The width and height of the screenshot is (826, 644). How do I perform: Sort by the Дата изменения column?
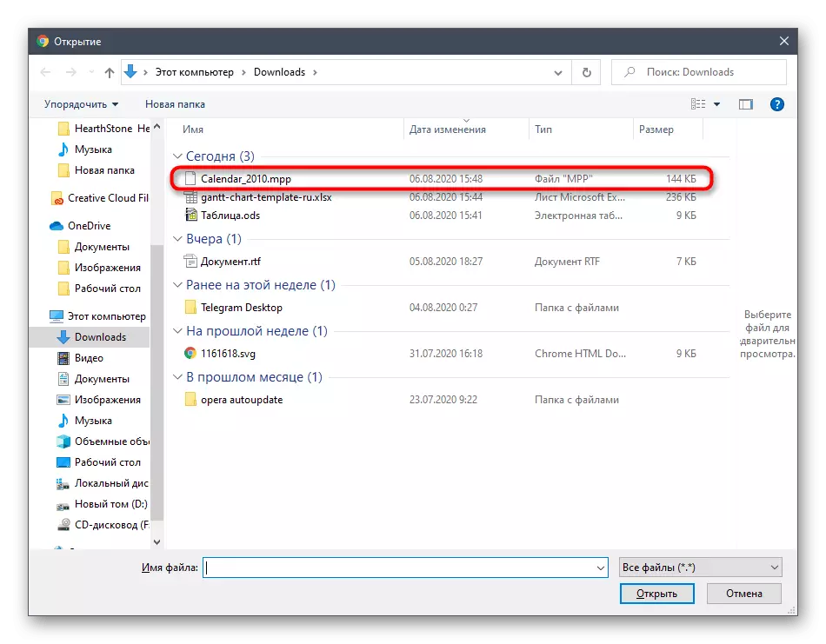[x=447, y=129]
